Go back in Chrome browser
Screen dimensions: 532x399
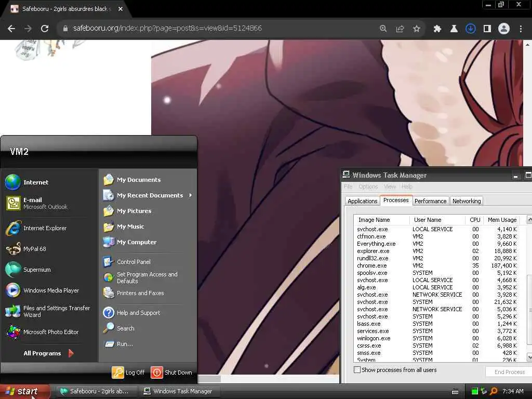pos(11,29)
